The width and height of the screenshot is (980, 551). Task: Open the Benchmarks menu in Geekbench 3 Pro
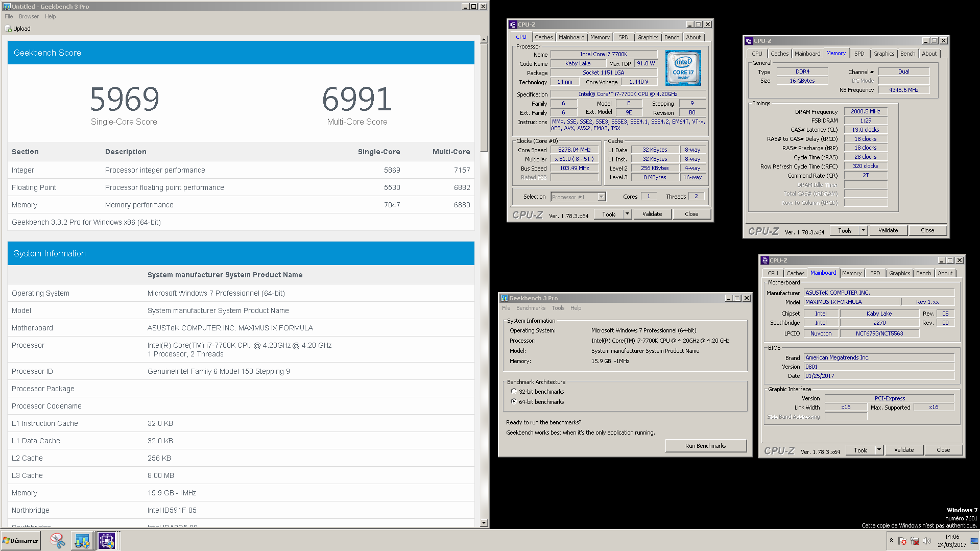pos(531,308)
